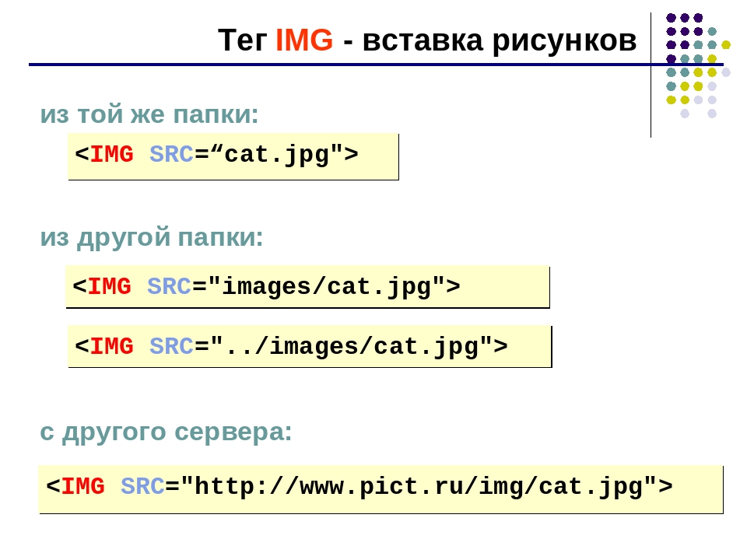
Task: Click the heading 'из той же папки:'
Action: pyautogui.click(x=149, y=115)
